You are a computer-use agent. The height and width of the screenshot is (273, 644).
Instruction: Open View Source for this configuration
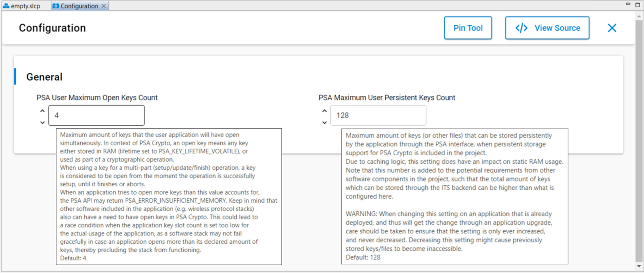pyautogui.click(x=547, y=28)
